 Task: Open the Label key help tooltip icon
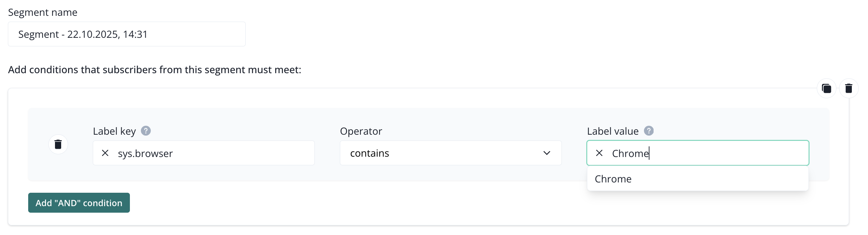[146, 131]
